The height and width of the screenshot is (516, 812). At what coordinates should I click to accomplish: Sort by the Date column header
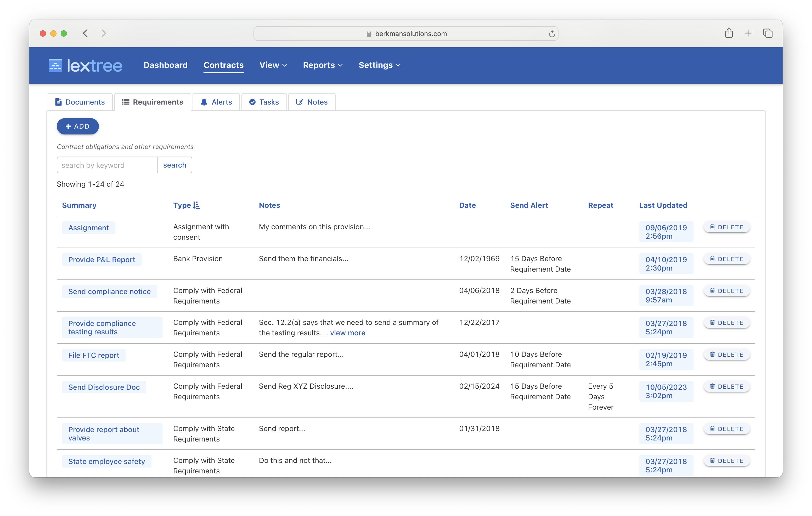[467, 205]
